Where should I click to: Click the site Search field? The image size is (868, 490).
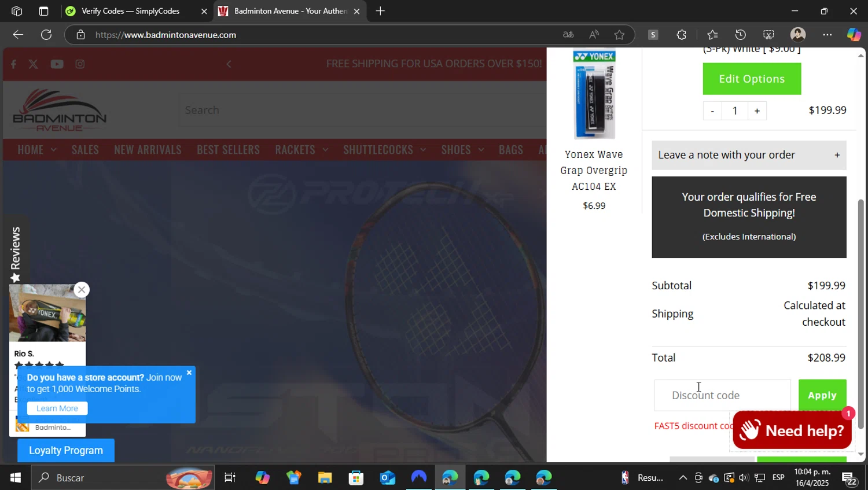[x=362, y=110]
